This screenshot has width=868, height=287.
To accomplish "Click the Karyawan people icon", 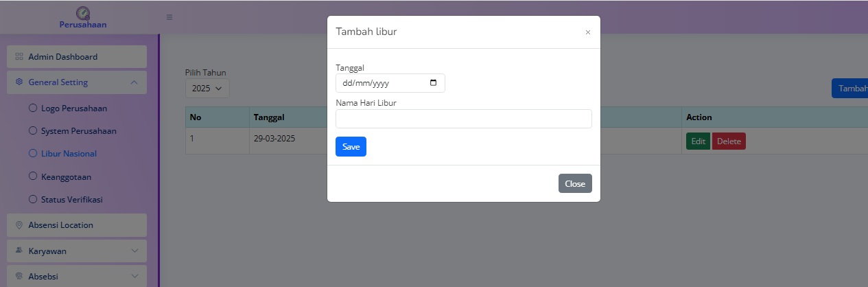I will [19, 251].
